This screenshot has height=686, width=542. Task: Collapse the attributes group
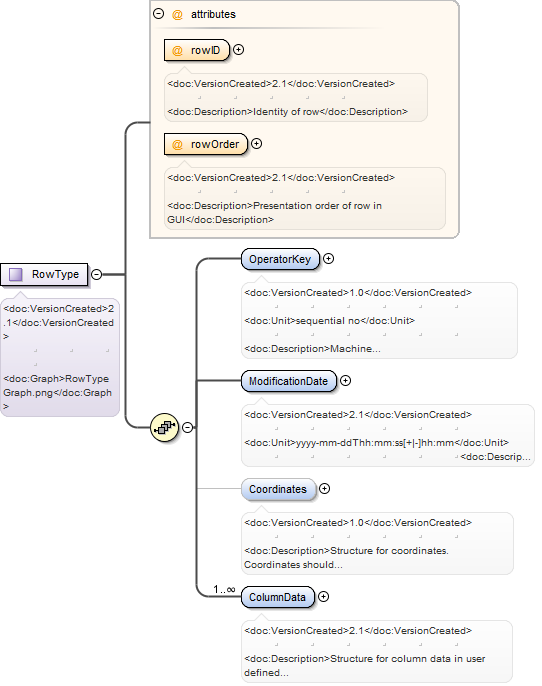(158, 14)
